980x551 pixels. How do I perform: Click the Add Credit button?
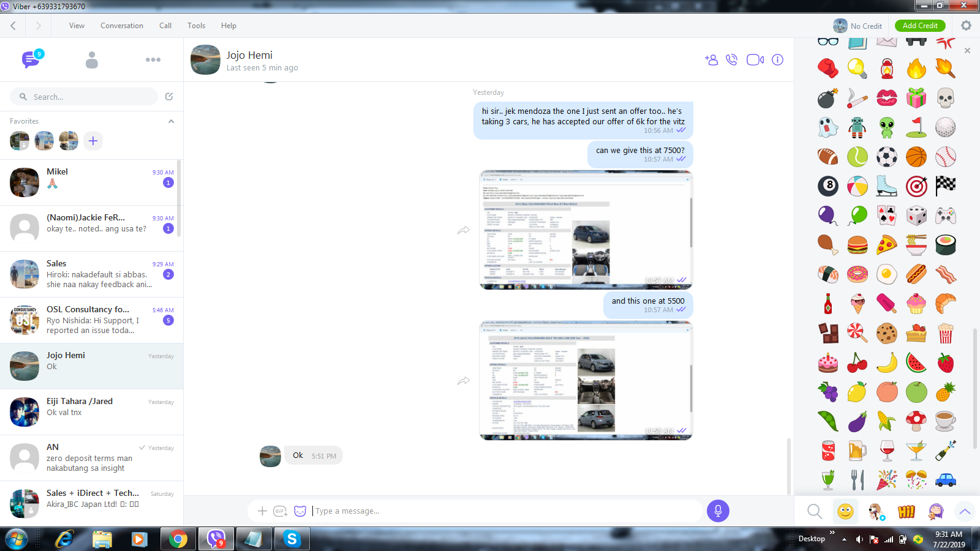[x=920, y=26]
